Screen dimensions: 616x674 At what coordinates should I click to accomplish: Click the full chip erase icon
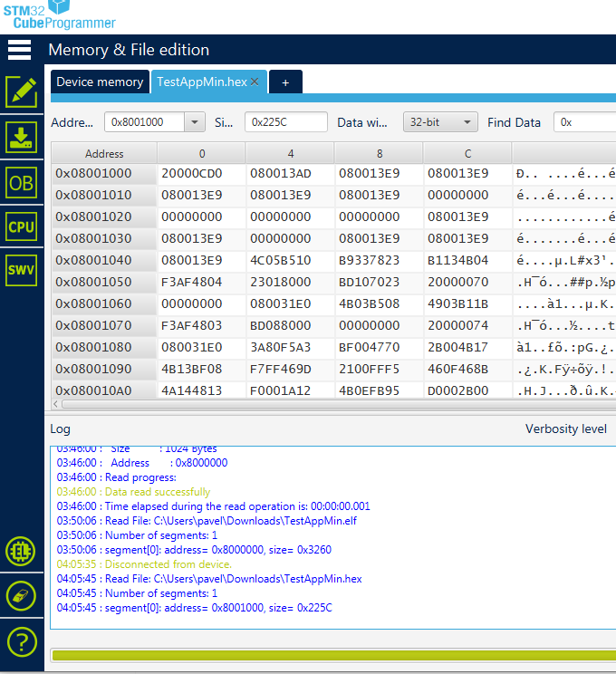coord(21,596)
